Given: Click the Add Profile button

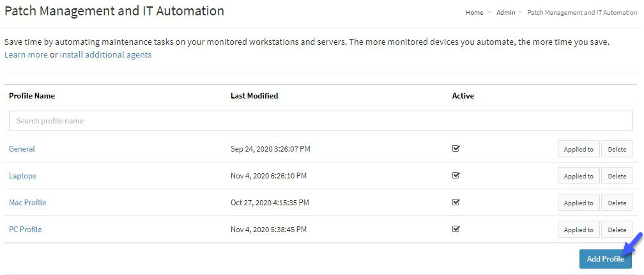Looking at the screenshot, I should coord(606,258).
